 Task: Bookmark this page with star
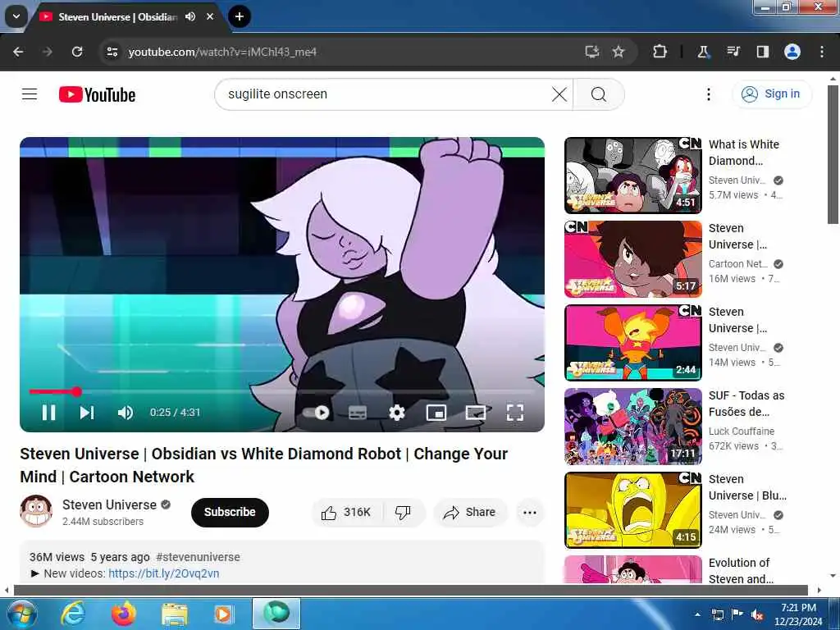619,52
